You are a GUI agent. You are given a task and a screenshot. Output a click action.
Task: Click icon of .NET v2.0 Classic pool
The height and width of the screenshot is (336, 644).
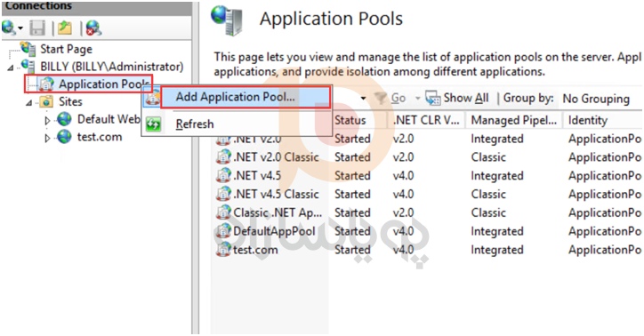pyautogui.click(x=223, y=157)
